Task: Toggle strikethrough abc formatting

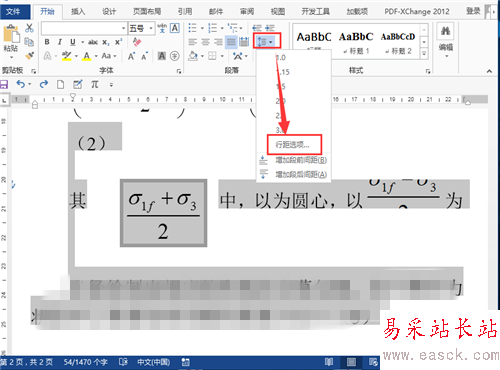Action: 93,42
